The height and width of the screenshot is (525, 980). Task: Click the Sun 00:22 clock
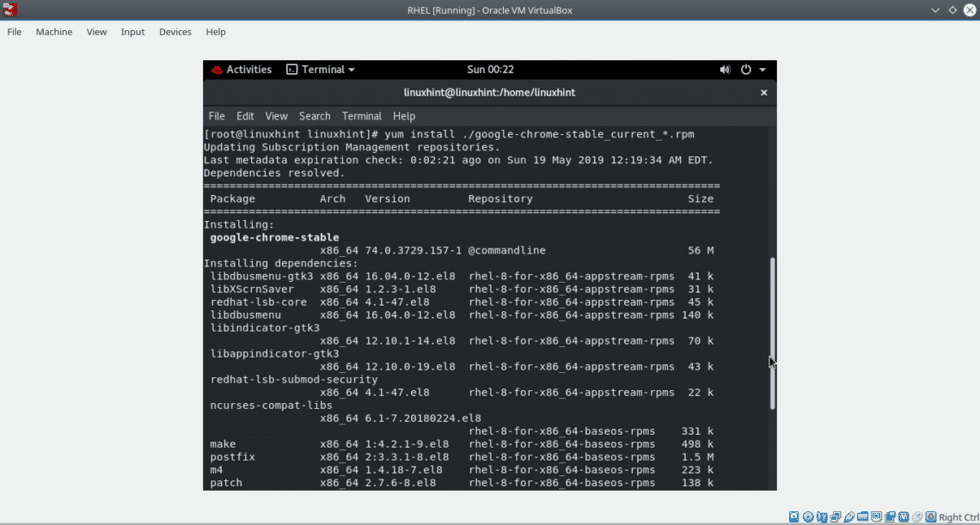491,70
